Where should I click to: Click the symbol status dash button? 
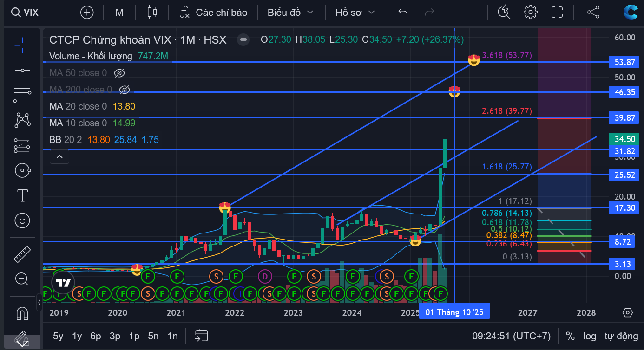[x=243, y=39]
